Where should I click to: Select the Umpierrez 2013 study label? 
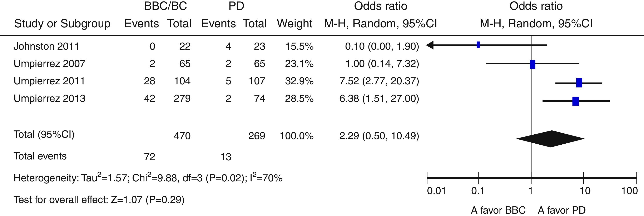pos(50,98)
